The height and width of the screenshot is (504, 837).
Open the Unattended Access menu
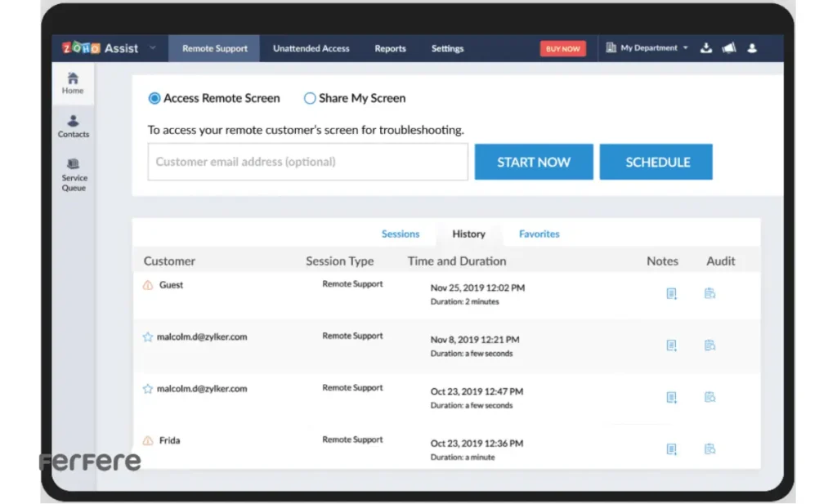(x=311, y=48)
